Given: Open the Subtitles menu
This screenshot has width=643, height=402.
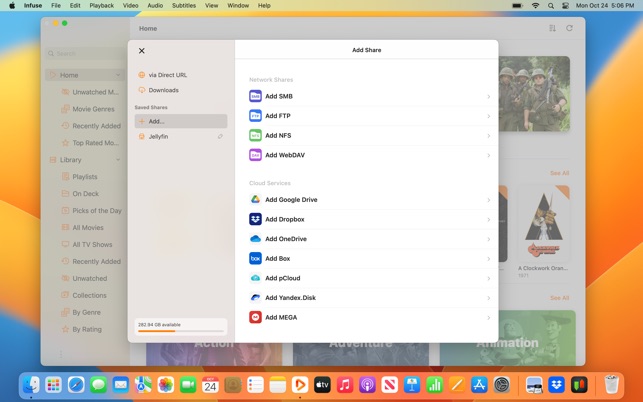Looking at the screenshot, I should [184, 5].
